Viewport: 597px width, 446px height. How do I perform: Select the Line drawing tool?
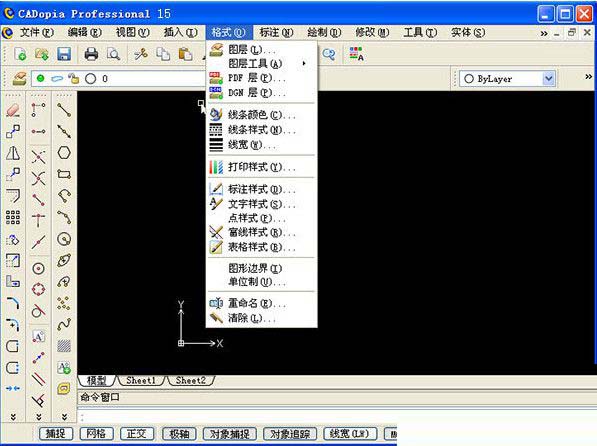pyautogui.click(x=64, y=110)
